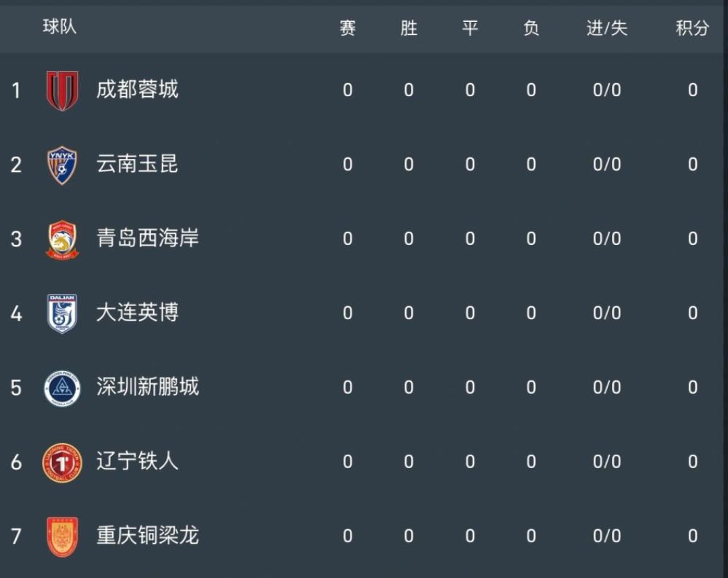
Task: Click the 辽宁铁人 club crest
Action: (61, 461)
